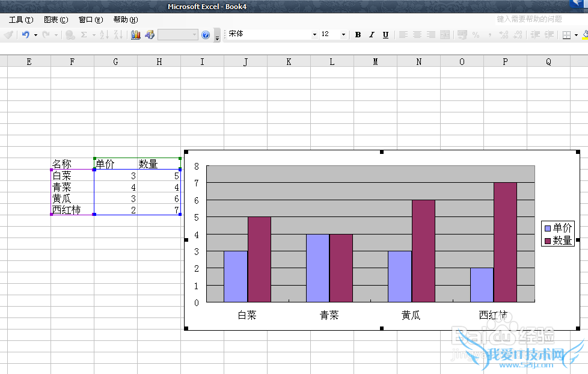Click the Undo arrow icon
This screenshot has height=374, width=588.
click(25, 35)
